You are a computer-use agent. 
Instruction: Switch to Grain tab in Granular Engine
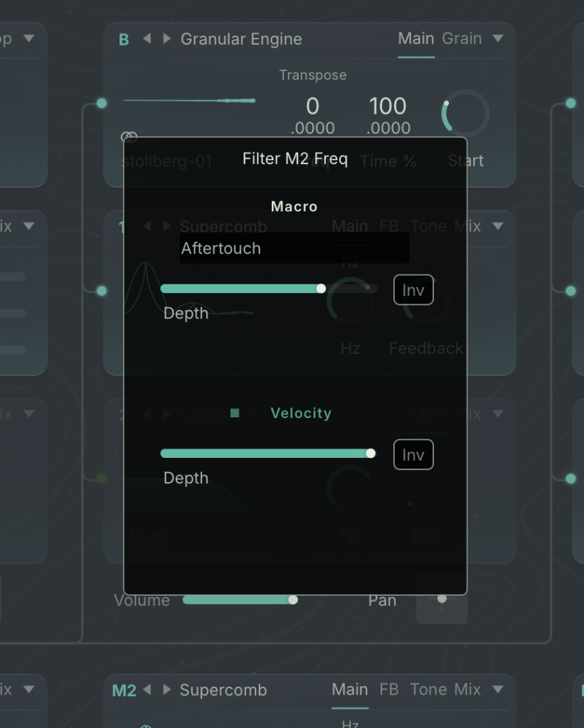[462, 38]
